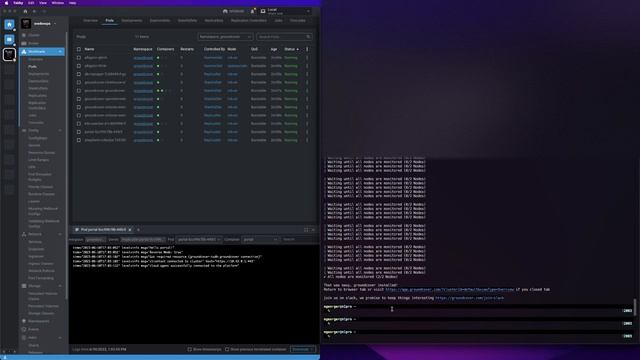Close the Pod portal logs tab
This screenshot has height=360, width=640.
point(130,230)
